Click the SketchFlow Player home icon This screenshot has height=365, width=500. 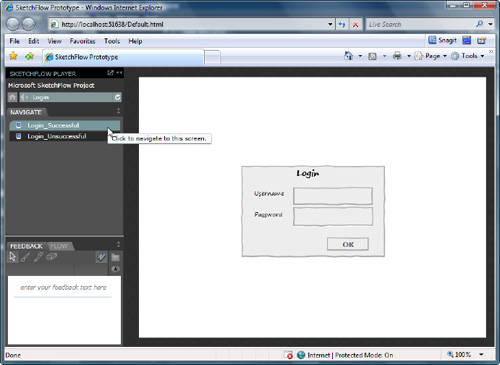pyautogui.click(x=12, y=97)
